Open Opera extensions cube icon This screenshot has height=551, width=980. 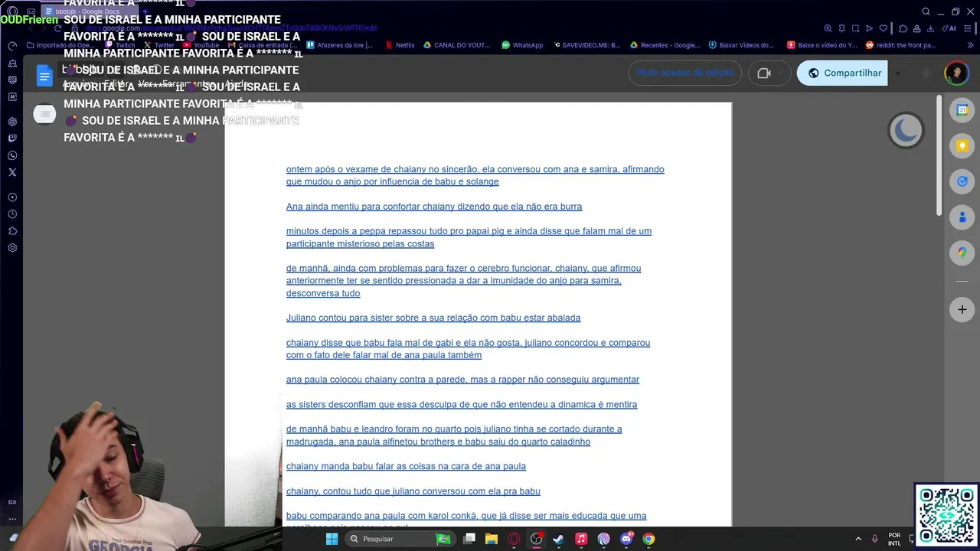[x=903, y=28]
